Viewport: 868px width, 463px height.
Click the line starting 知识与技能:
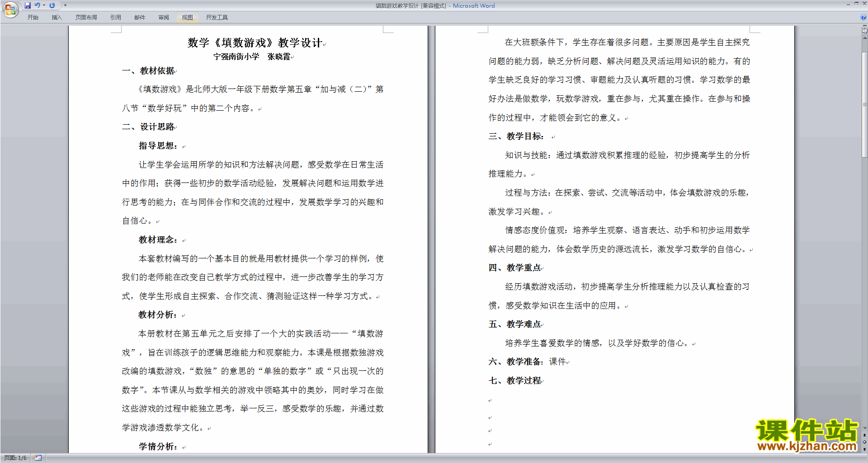coord(627,155)
